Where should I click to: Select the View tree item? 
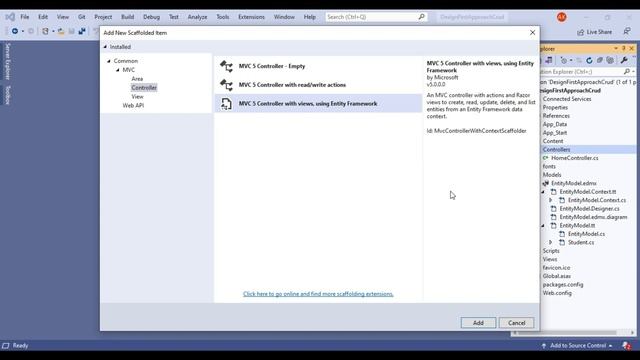137,97
